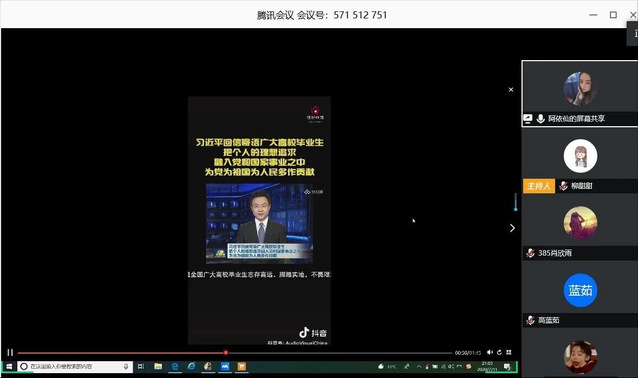
Task: Click the Cortana search box in taskbar
Action: click(75, 367)
